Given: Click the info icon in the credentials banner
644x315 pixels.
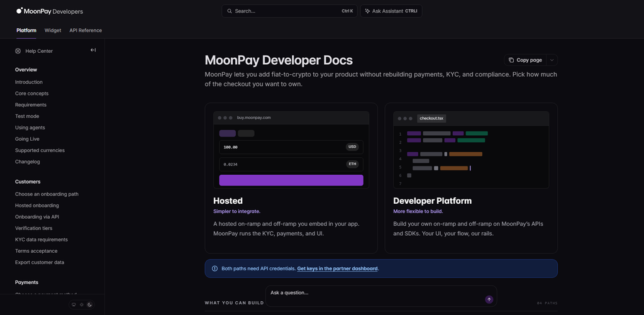Looking at the screenshot, I should [215, 268].
